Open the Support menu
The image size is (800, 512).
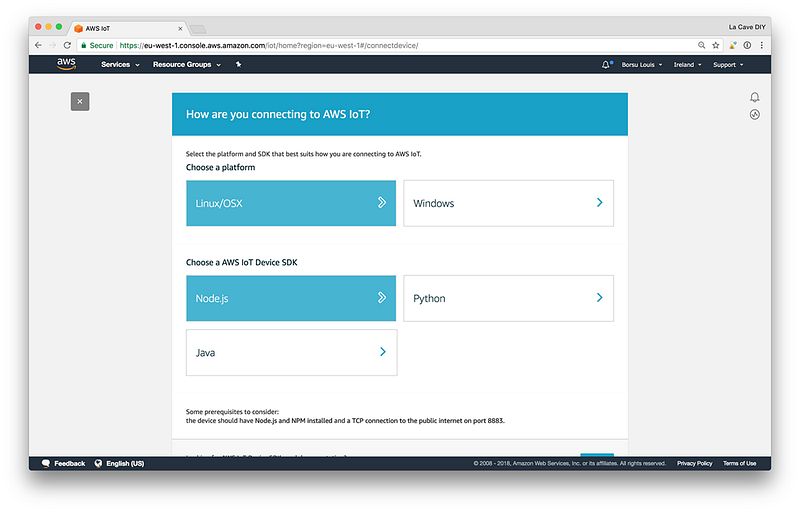point(728,65)
